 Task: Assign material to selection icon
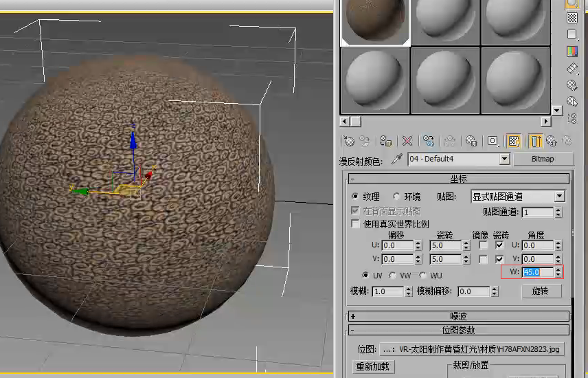click(x=386, y=141)
